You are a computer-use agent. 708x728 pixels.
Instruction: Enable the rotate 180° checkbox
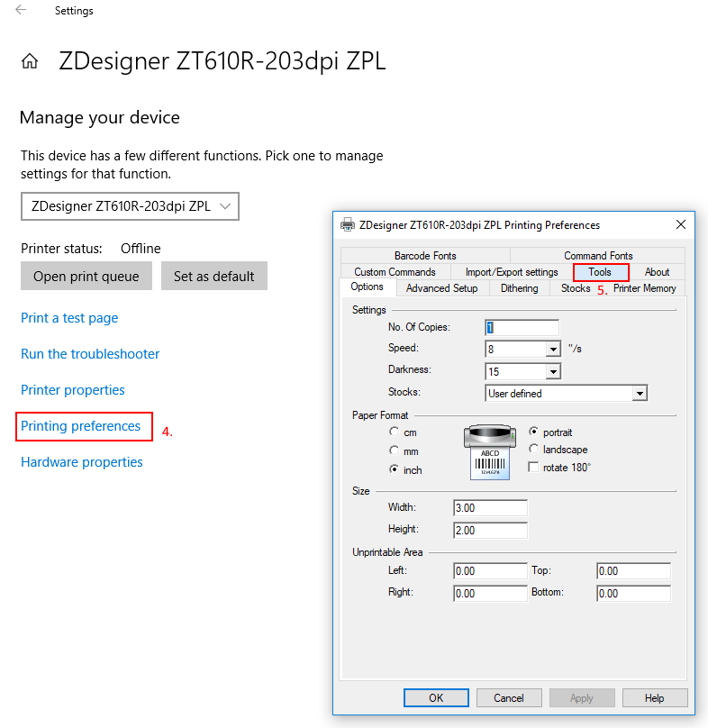click(x=534, y=468)
